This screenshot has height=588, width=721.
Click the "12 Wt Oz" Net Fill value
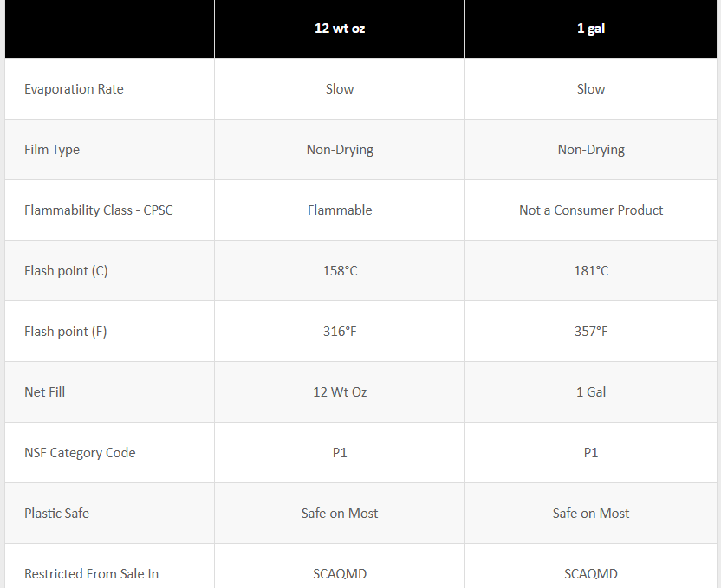coord(340,392)
